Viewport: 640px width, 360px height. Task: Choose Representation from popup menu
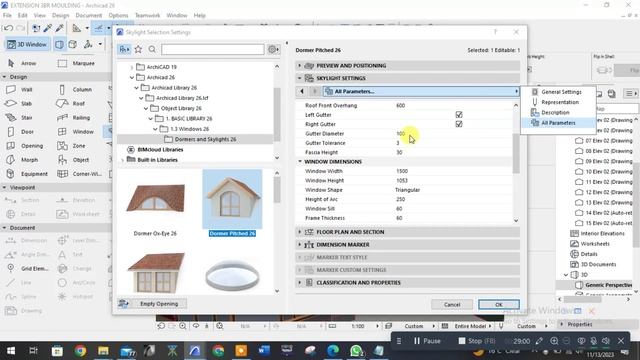pos(558,102)
